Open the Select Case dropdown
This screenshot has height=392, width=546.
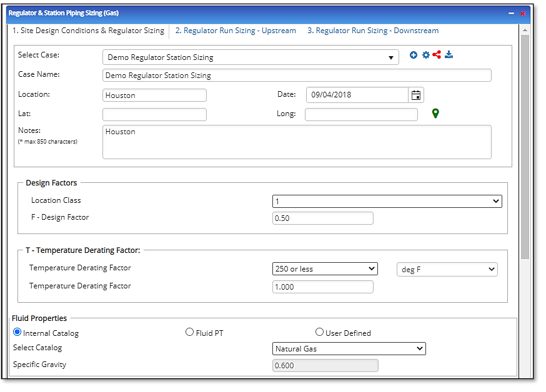coord(391,56)
